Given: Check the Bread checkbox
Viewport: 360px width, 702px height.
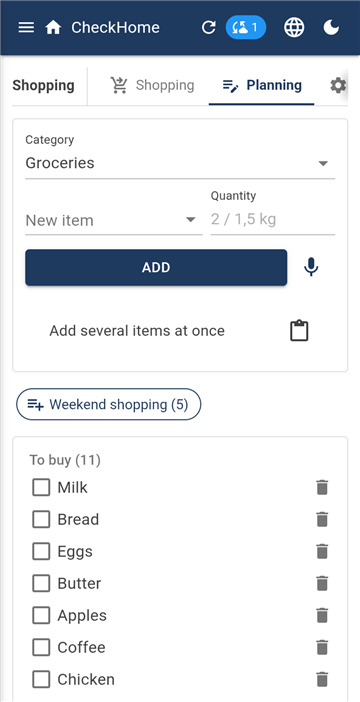Looking at the screenshot, I should tap(41, 519).
